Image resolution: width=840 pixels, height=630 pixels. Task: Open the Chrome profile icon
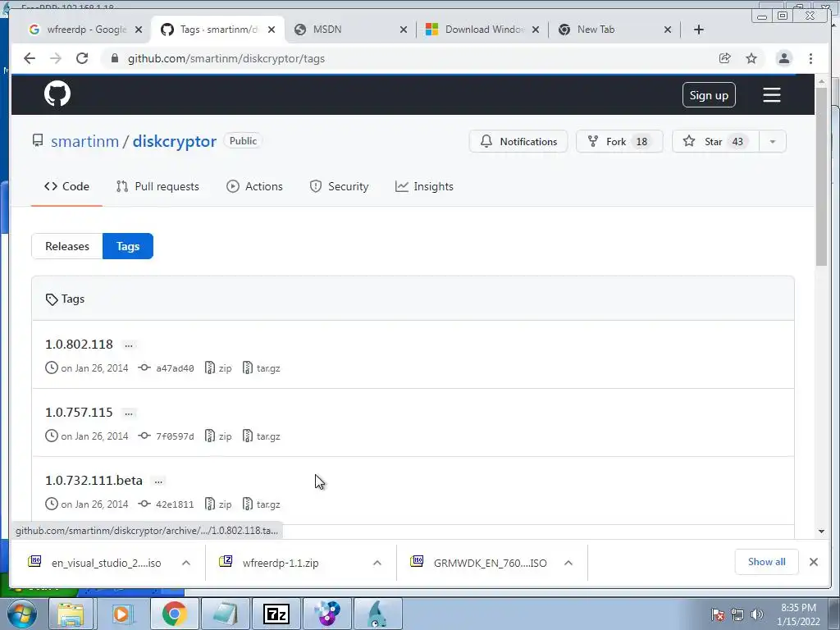pyautogui.click(x=783, y=58)
